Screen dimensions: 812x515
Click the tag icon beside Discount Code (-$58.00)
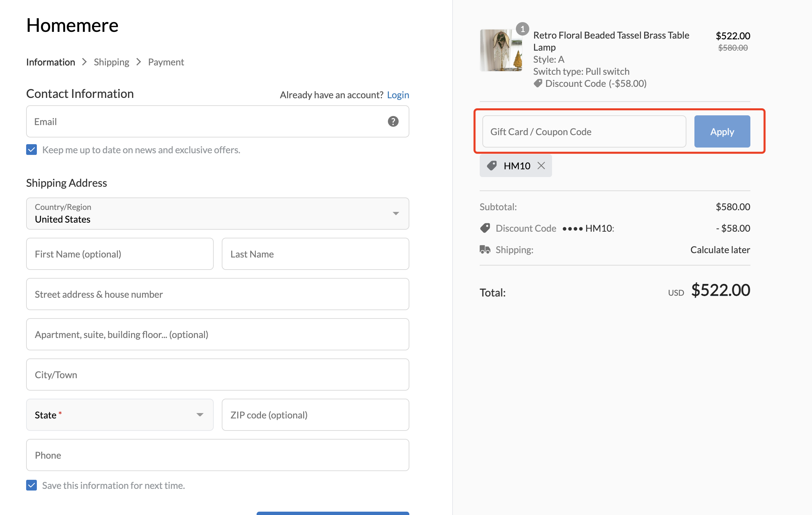[538, 83]
